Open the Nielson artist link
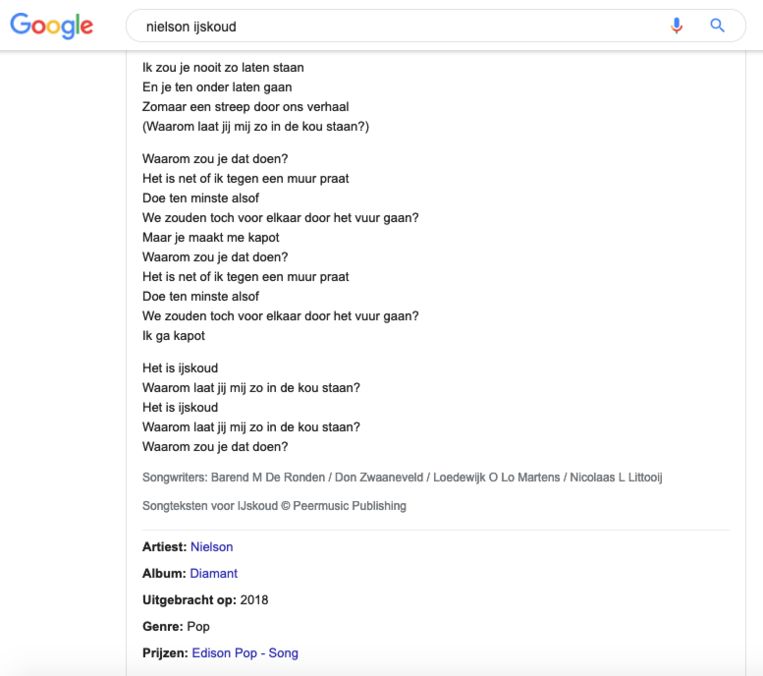The image size is (763, 676). pyautogui.click(x=211, y=547)
